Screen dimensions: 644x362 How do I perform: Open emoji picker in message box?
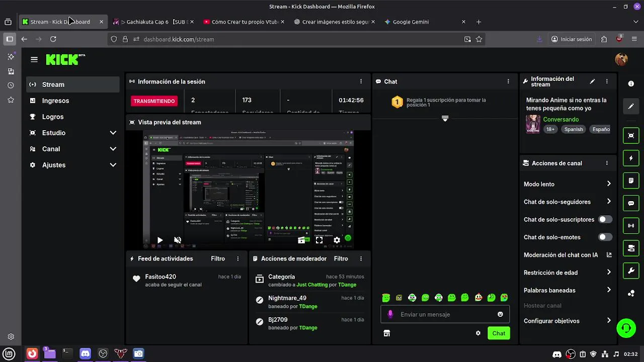pos(500,315)
